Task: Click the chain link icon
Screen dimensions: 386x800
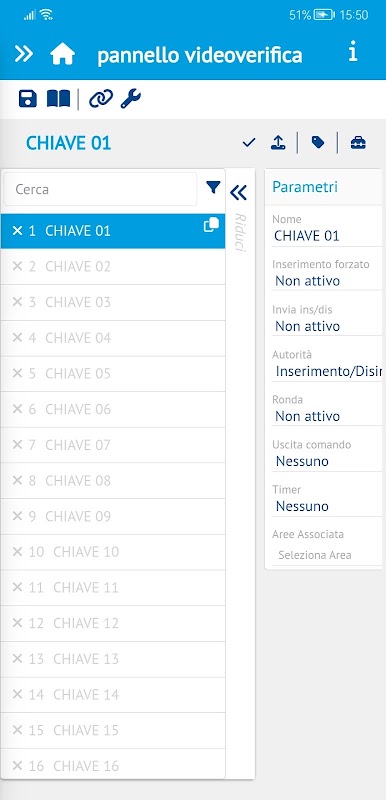Action: (x=100, y=98)
